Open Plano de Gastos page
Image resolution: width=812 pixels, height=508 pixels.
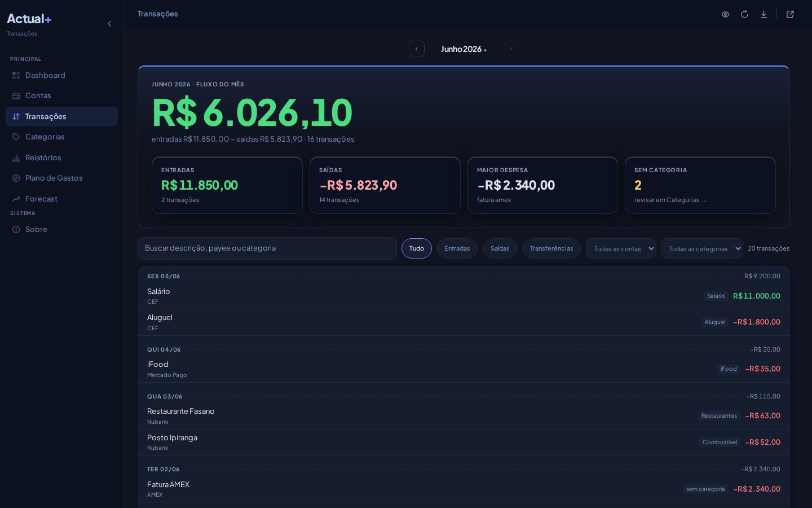click(61, 178)
